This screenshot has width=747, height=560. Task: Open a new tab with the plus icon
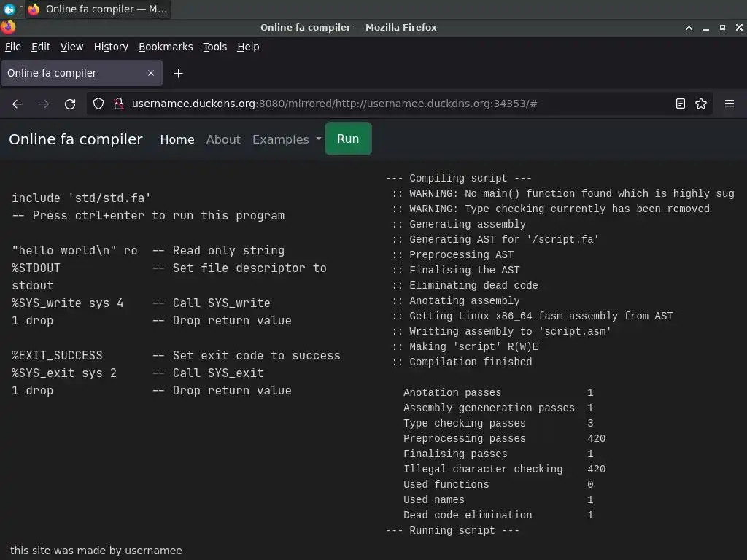(178, 73)
